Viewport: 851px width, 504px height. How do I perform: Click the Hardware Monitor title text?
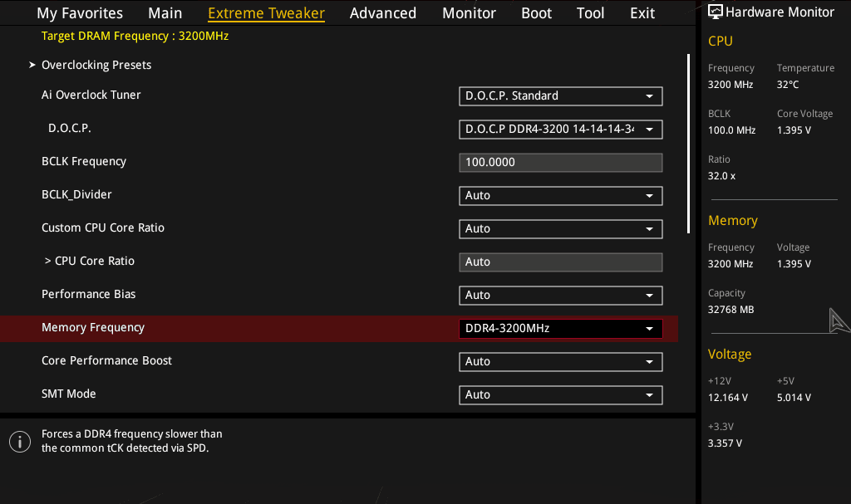780,12
